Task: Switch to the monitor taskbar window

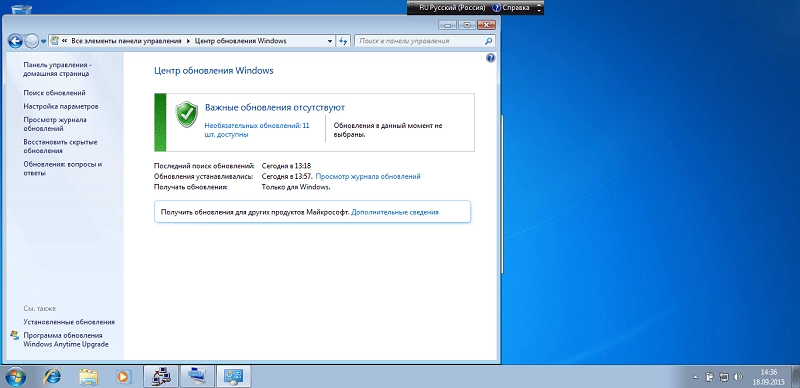Action: point(197,377)
